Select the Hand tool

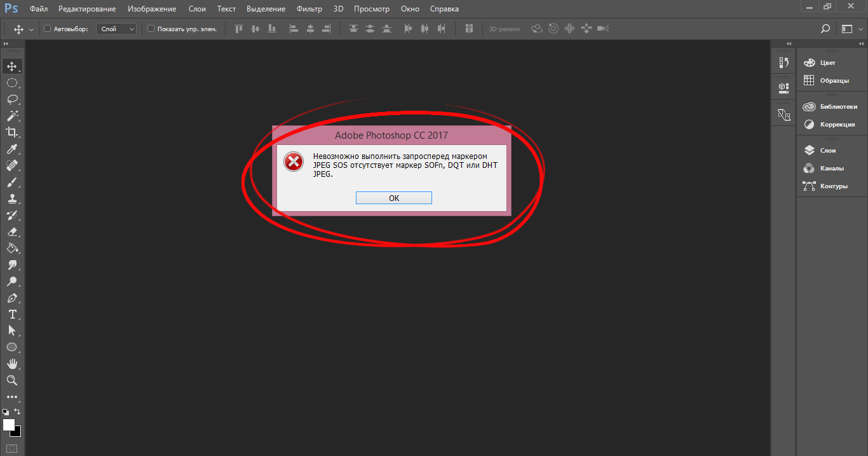click(11, 364)
